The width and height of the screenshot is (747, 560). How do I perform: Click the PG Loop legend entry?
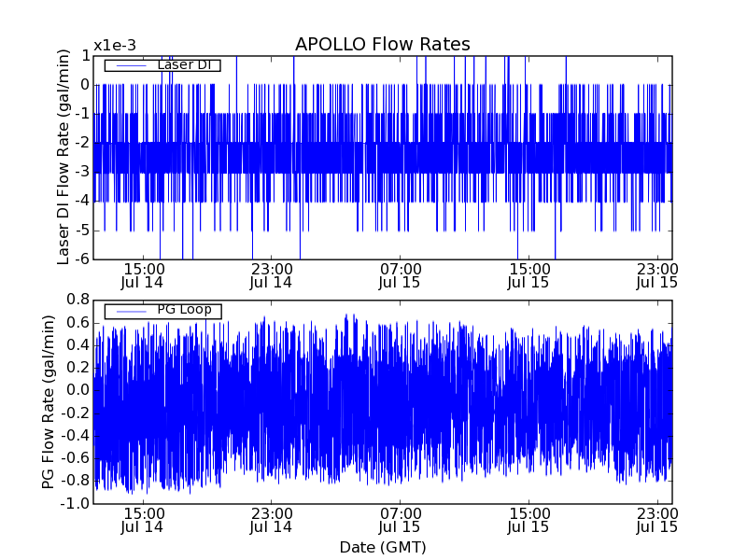tap(162, 311)
